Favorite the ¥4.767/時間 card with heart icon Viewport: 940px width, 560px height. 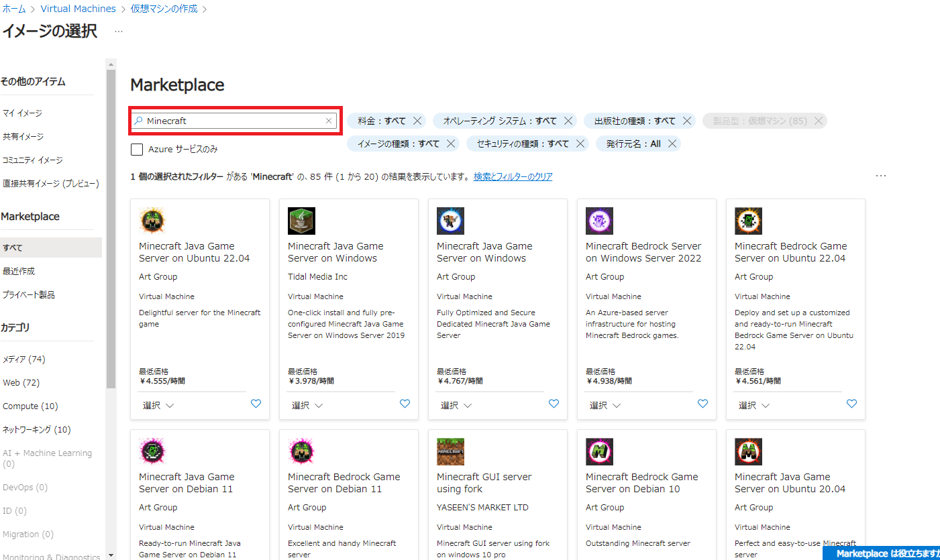pos(554,404)
